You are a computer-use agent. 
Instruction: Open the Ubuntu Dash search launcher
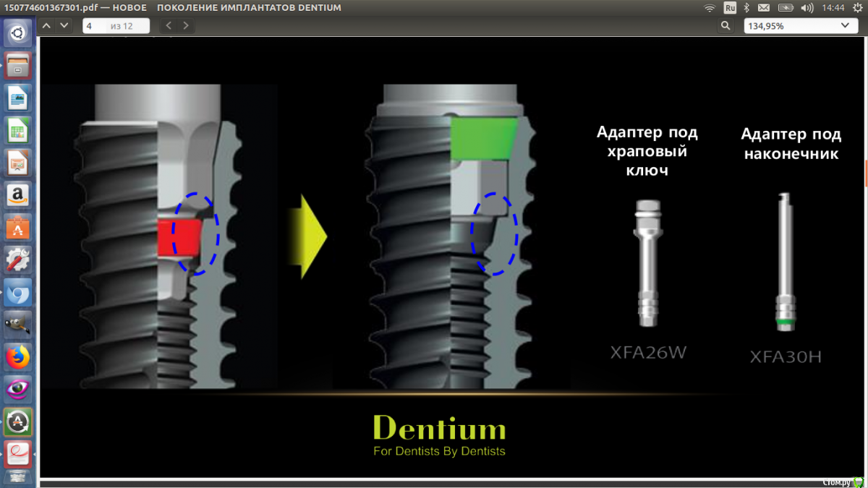[x=18, y=33]
